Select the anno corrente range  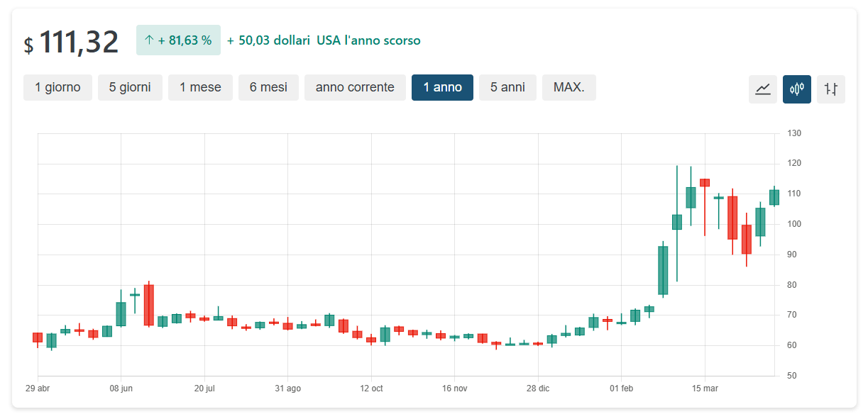click(355, 87)
